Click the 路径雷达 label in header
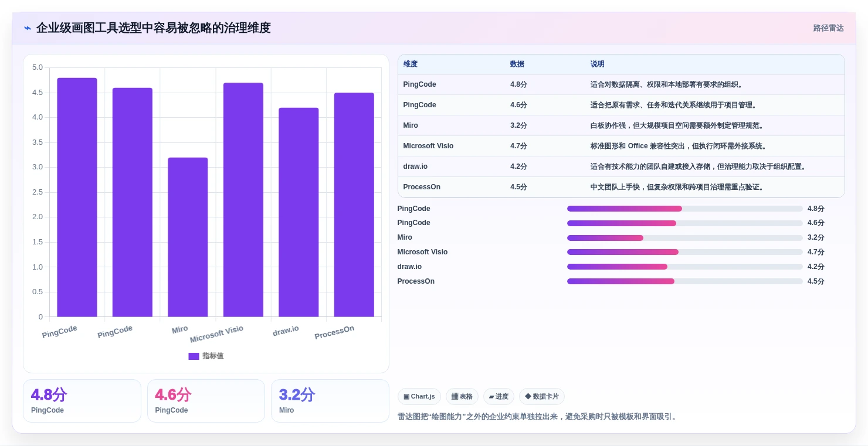 pyautogui.click(x=828, y=28)
